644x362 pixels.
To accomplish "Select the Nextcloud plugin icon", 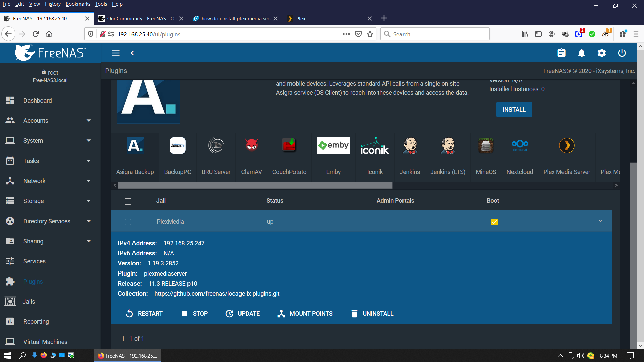I will (520, 145).
